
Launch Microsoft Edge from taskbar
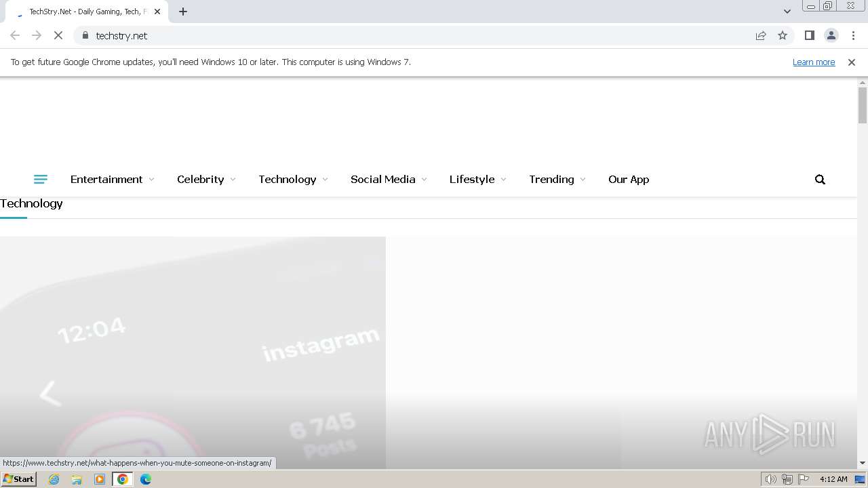pyautogui.click(x=146, y=479)
